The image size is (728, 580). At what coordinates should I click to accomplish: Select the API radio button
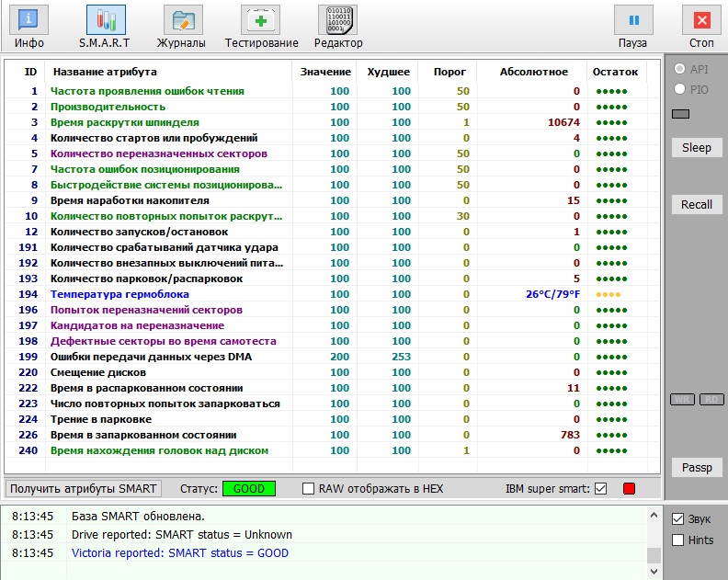[x=679, y=69]
